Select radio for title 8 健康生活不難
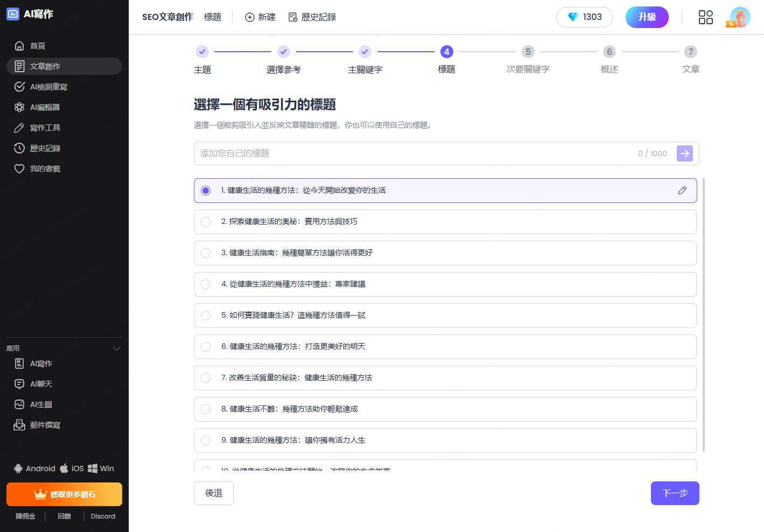 point(206,409)
